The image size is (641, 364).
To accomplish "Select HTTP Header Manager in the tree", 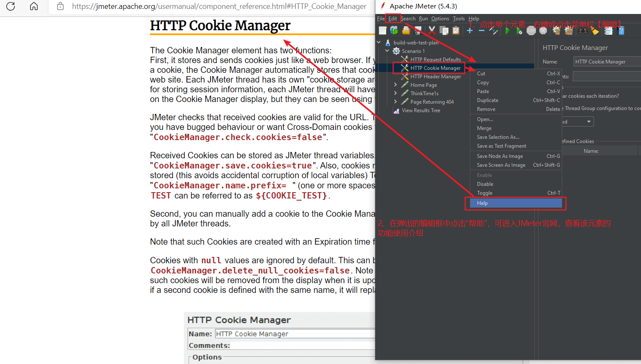I will (436, 76).
